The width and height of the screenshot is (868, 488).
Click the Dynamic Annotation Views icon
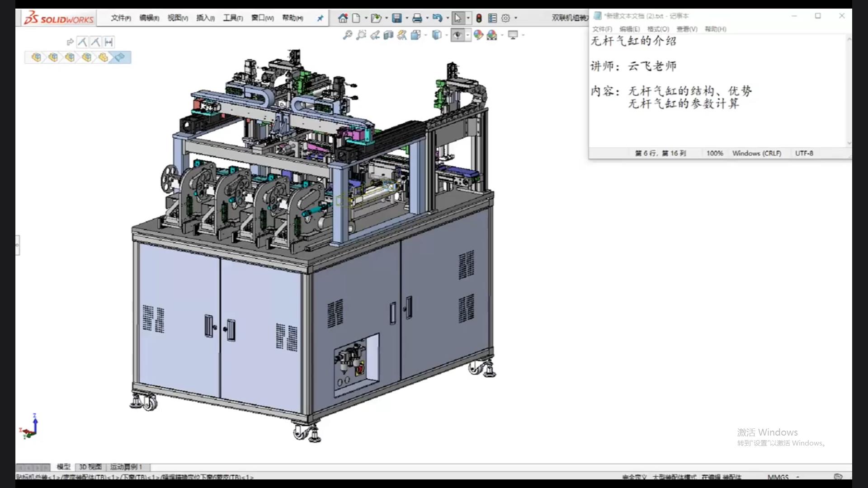pos(402,35)
